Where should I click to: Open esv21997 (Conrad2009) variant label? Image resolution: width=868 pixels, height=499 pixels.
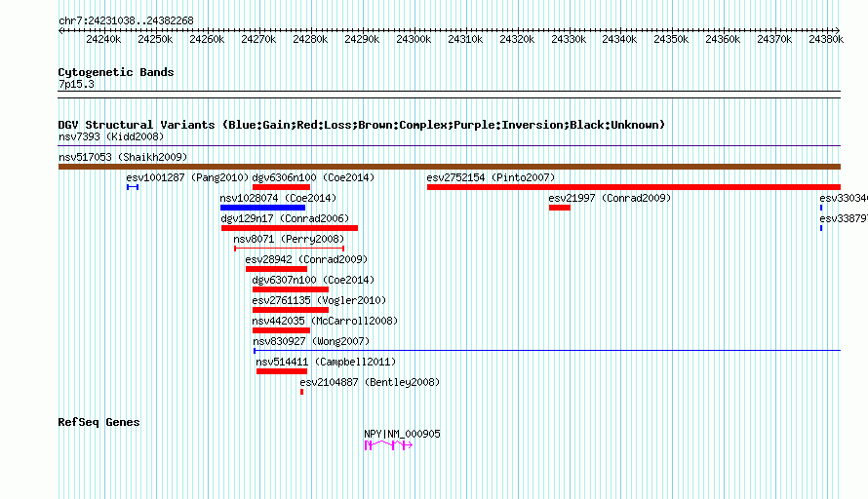pyautogui.click(x=610, y=198)
